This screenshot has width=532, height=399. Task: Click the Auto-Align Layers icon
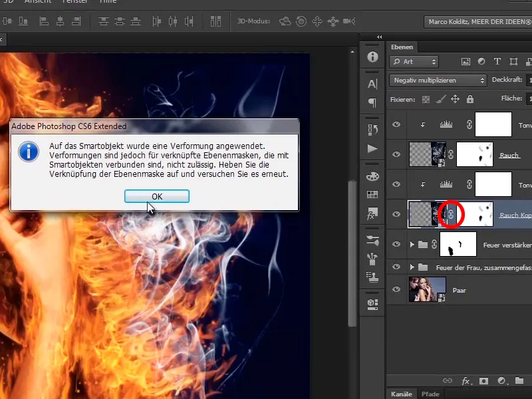[x=215, y=21]
